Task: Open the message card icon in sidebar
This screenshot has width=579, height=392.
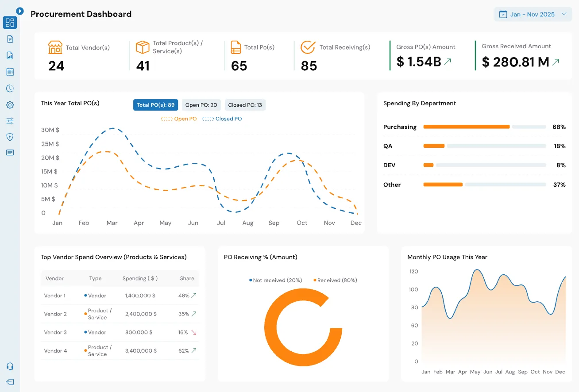Action: (x=10, y=153)
